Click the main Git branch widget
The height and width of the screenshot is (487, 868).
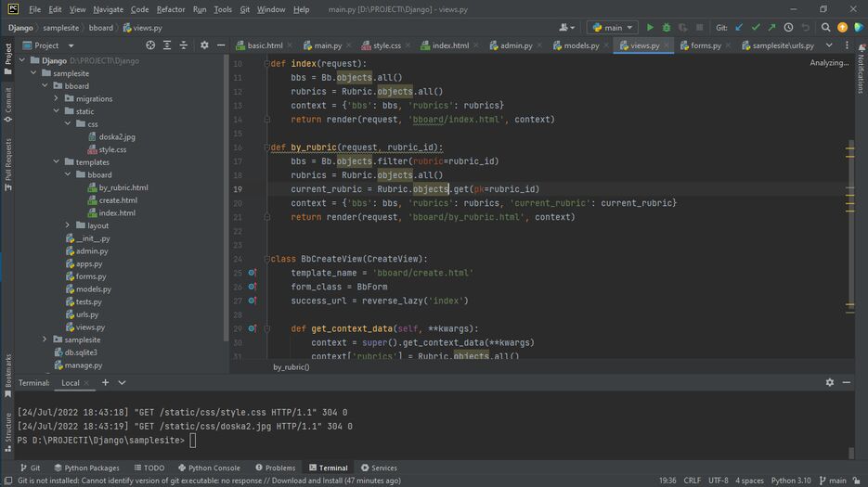coord(833,481)
